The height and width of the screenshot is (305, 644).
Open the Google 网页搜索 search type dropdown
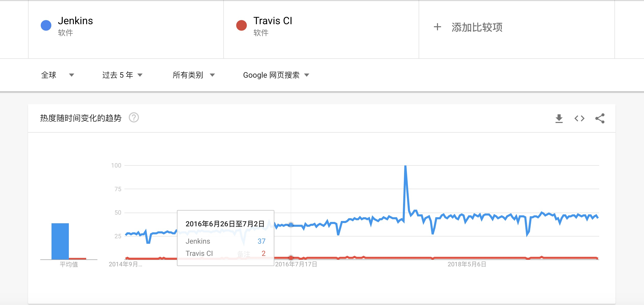(276, 75)
